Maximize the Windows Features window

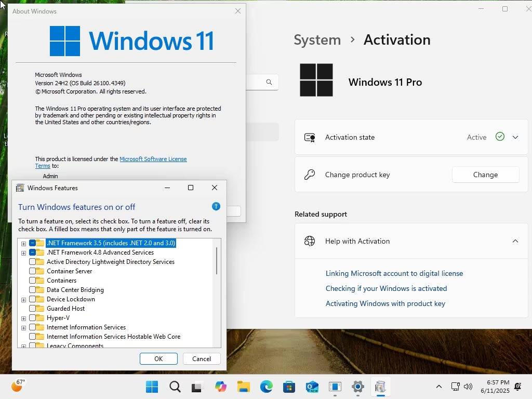tap(191, 188)
